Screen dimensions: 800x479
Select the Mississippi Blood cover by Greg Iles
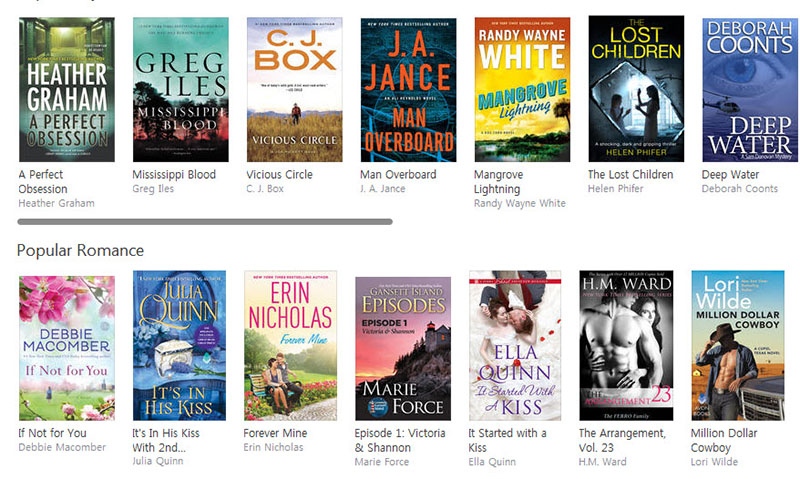coord(181,90)
